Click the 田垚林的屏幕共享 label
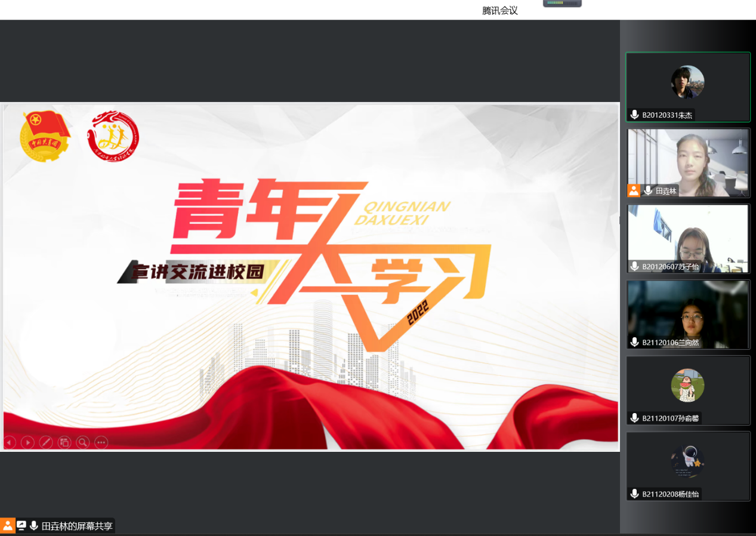 point(77,526)
